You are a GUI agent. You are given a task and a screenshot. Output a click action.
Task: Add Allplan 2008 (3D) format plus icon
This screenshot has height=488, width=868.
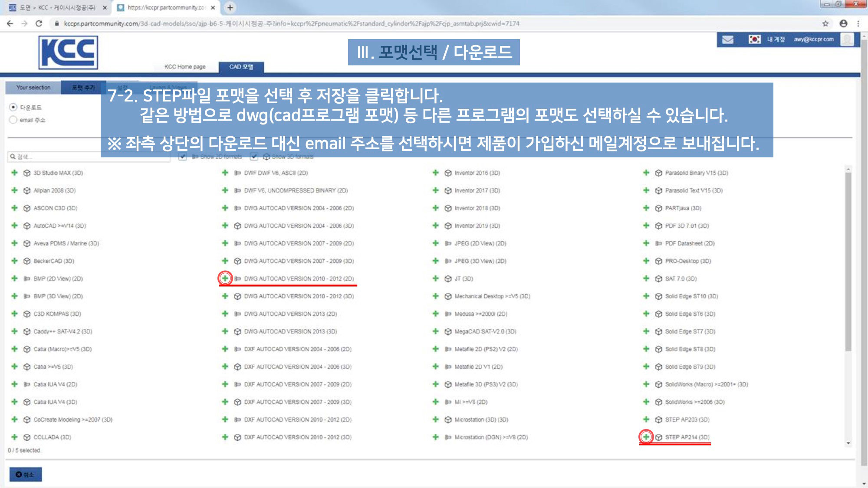[x=14, y=190]
